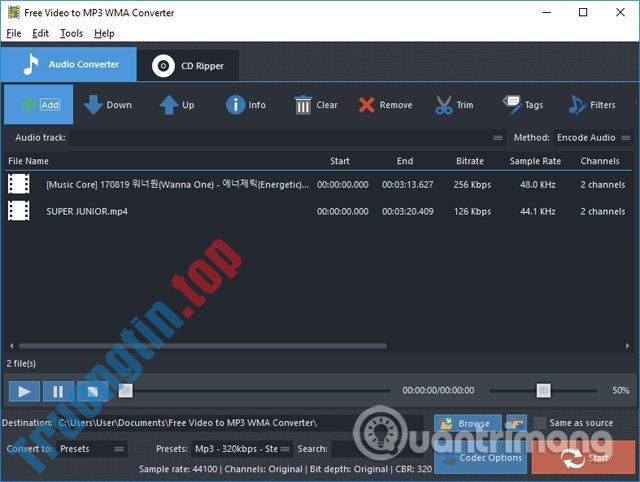Open the Edit menu

pos(40,33)
